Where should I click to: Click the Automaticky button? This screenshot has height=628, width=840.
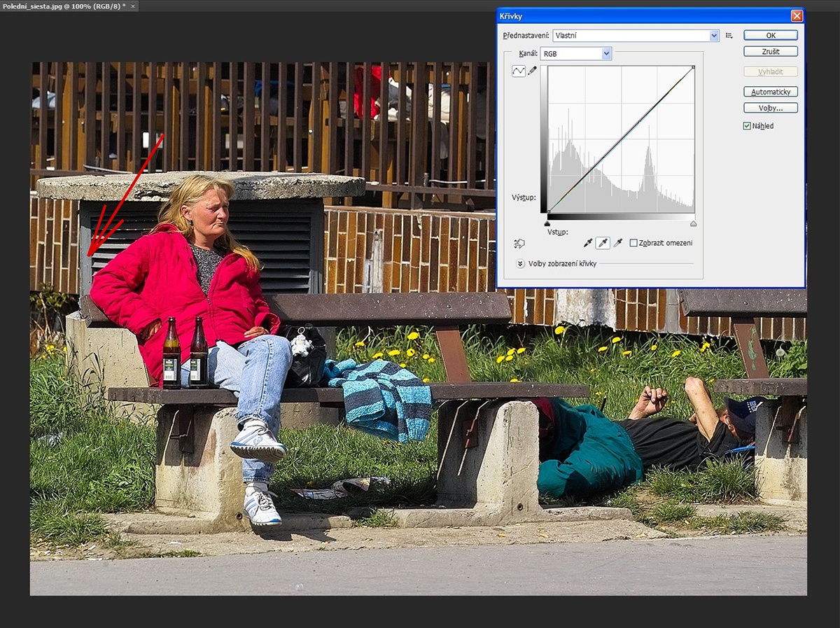click(771, 92)
